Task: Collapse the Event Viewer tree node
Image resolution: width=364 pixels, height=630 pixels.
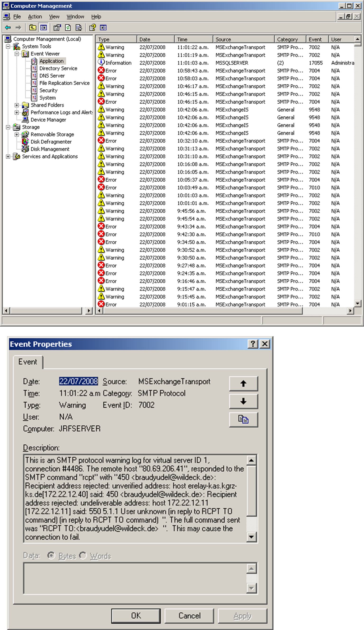Action: tap(17, 54)
